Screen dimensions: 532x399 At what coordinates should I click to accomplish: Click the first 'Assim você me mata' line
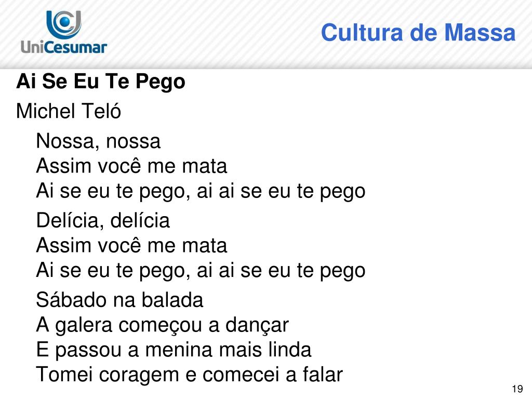[x=131, y=166]
